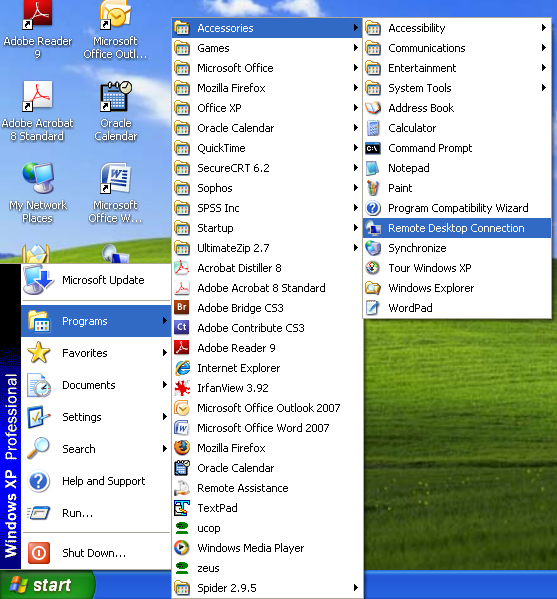Click the Calculator icon in Accessories

[373, 128]
